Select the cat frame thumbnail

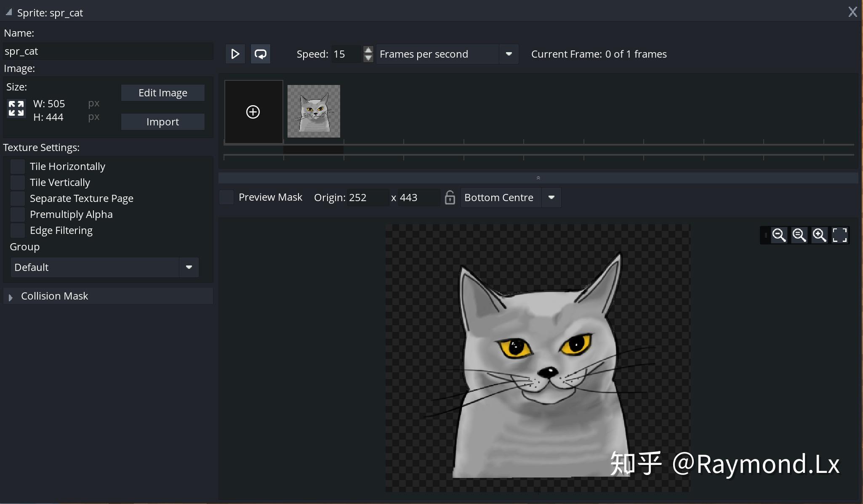point(313,111)
